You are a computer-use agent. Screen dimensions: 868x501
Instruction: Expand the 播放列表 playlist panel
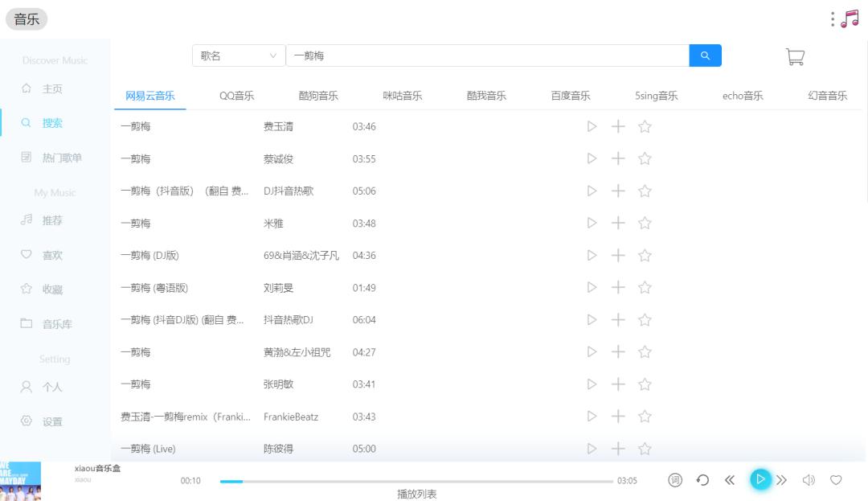[x=416, y=494]
